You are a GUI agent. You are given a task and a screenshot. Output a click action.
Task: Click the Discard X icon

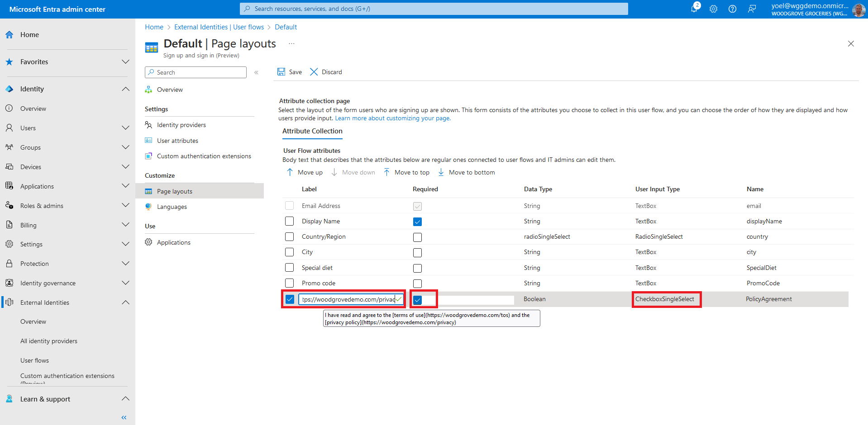[x=314, y=72]
